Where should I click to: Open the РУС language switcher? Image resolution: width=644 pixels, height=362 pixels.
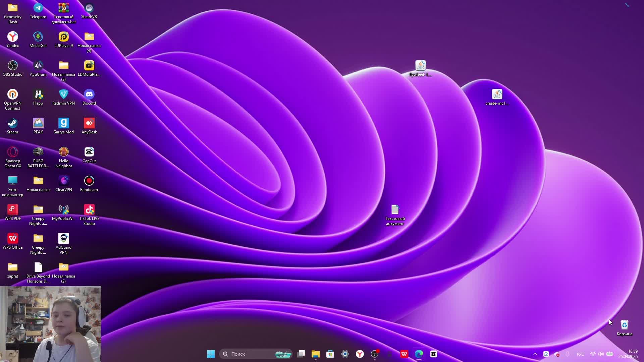580,354
